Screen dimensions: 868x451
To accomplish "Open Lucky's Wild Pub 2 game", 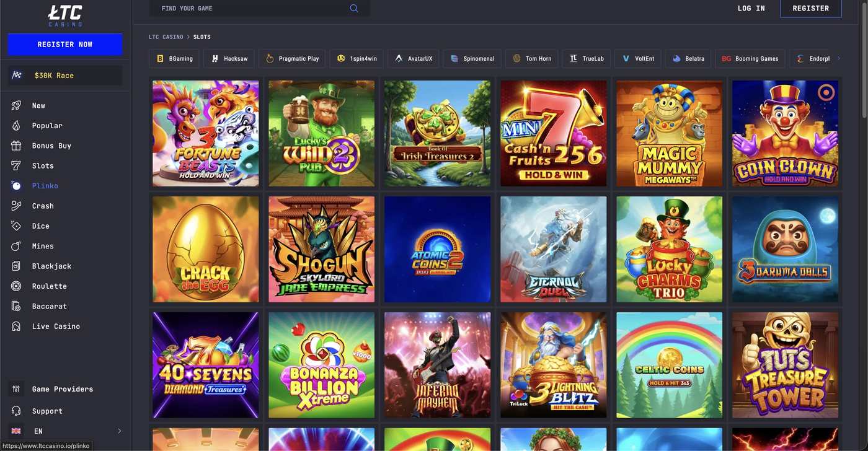I will [322, 133].
